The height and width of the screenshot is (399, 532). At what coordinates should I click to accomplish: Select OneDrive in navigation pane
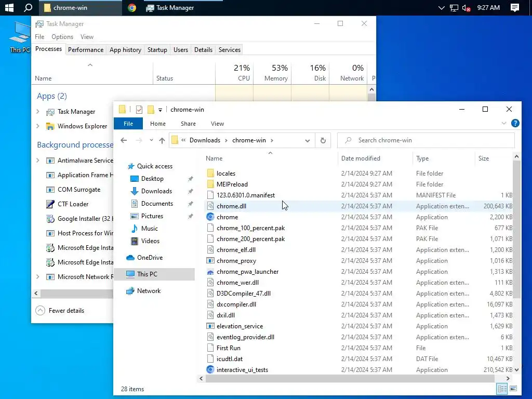tap(150, 258)
